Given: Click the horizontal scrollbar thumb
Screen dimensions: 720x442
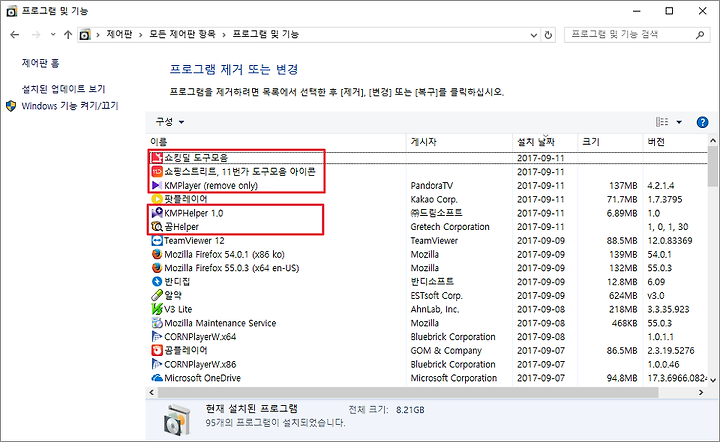Looking at the screenshot, I should [408, 392].
